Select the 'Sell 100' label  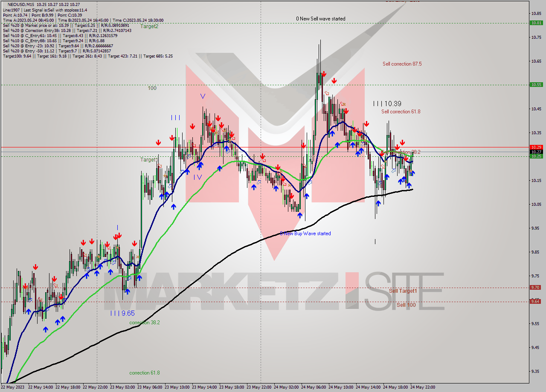(x=406, y=305)
